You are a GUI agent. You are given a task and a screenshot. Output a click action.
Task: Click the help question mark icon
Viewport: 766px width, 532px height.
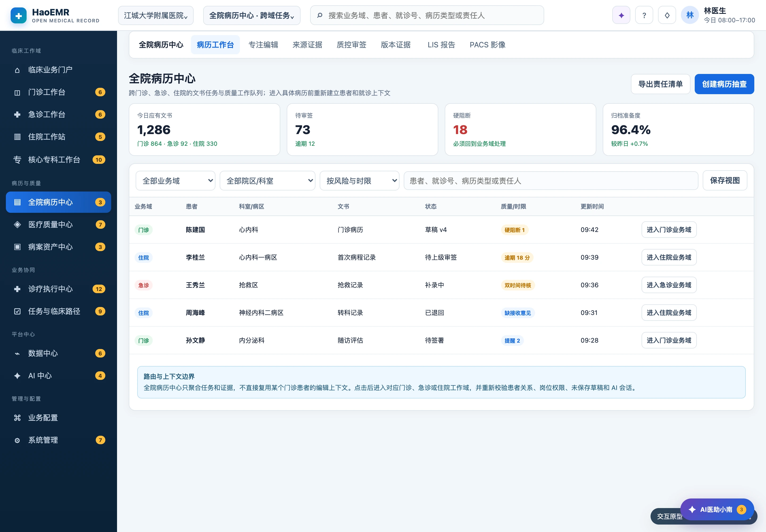[x=644, y=15]
